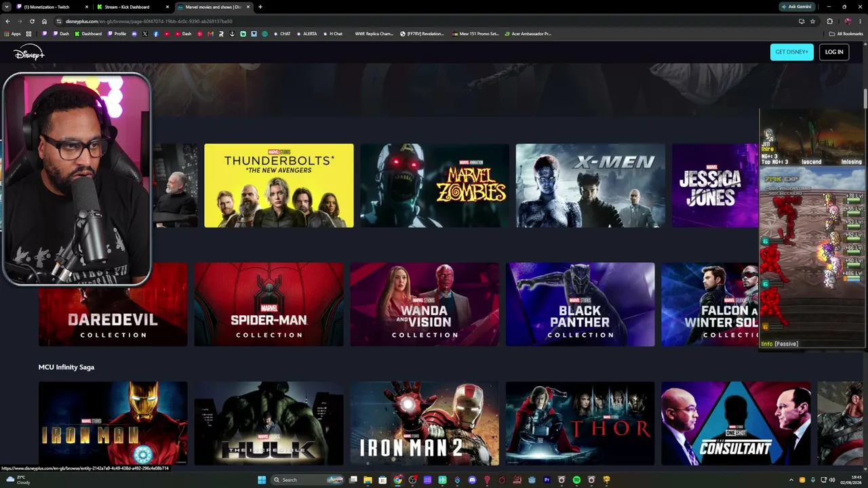Go to the browser home page
The width and height of the screenshot is (868, 488).
44,21
